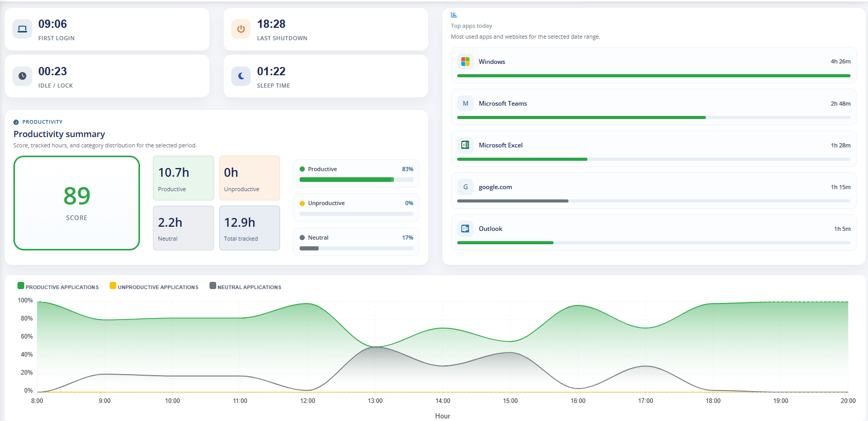Screen dimensions: 868x421
Task: Click the bar chart icon above Top apps today
Action: tap(454, 15)
